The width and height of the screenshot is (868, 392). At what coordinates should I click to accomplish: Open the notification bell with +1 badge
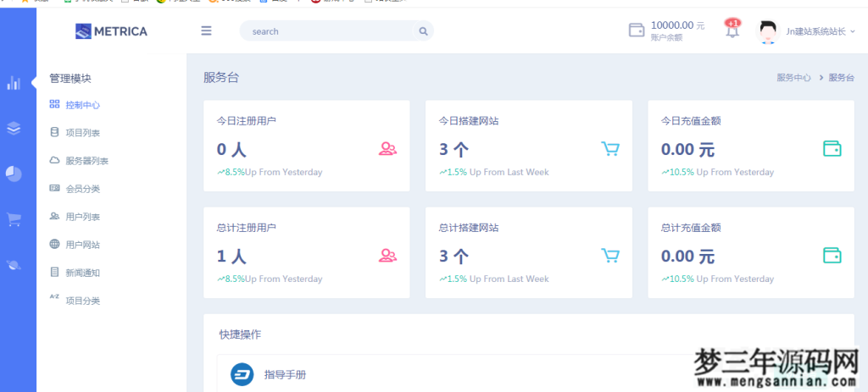(733, 28)
